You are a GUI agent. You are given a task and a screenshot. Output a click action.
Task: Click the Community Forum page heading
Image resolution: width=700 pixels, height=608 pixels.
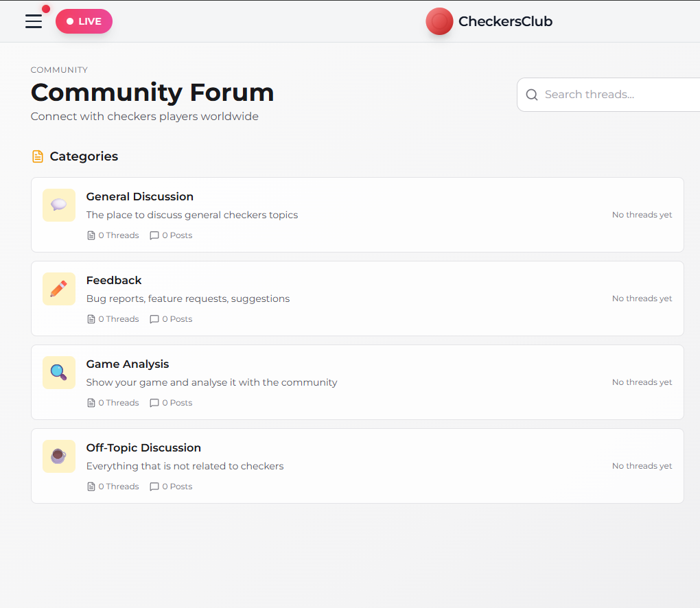coord(152,92)
